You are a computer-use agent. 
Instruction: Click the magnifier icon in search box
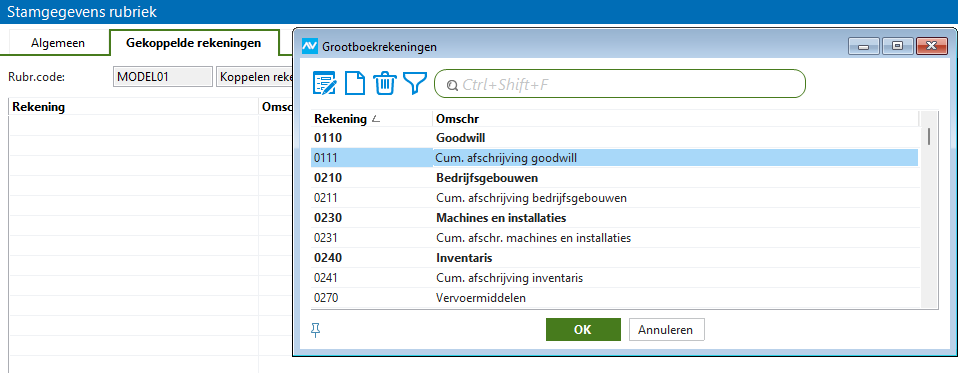pos(452,85)
